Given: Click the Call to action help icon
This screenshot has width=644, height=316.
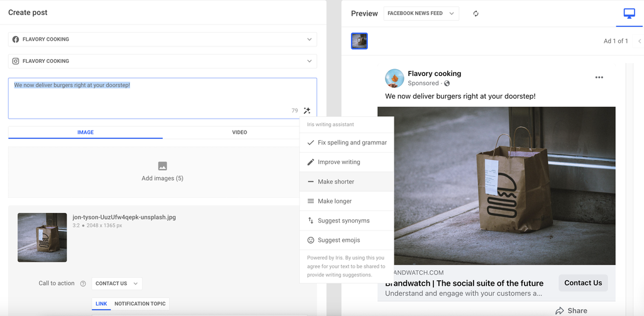Looking at the screenshot, I should 83,283.
